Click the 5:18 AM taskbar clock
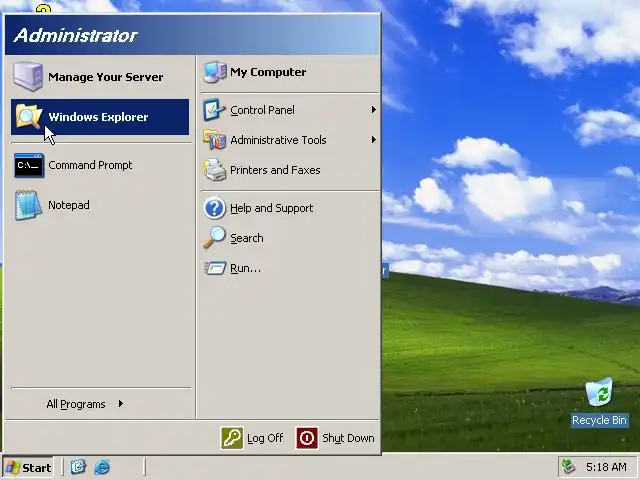 coord(606,467)
